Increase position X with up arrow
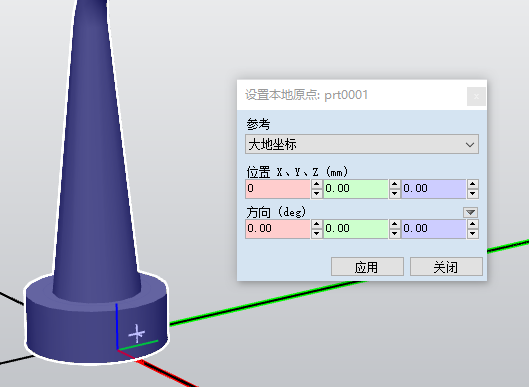529x387 pixels. [316, 184]
